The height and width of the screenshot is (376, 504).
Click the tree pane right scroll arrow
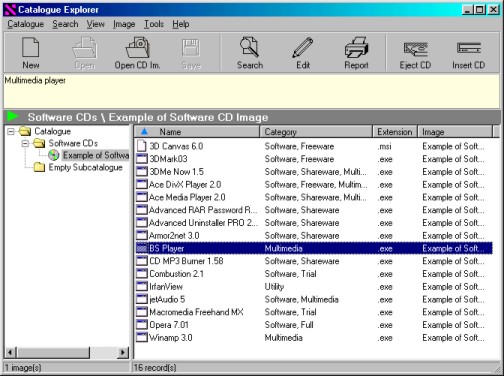[123, 352]
